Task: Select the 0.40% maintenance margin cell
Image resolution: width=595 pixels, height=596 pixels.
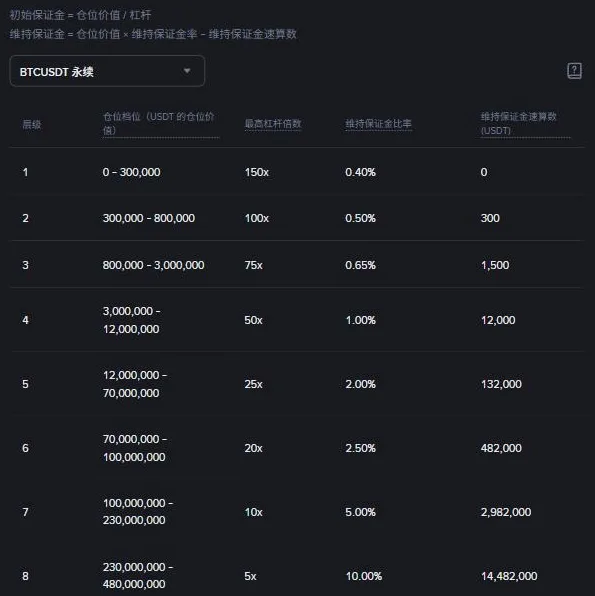Action: pos(360,172)
